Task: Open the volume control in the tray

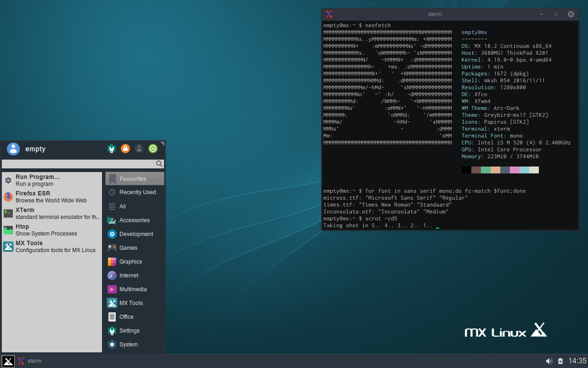Action: tap(549, 361)
